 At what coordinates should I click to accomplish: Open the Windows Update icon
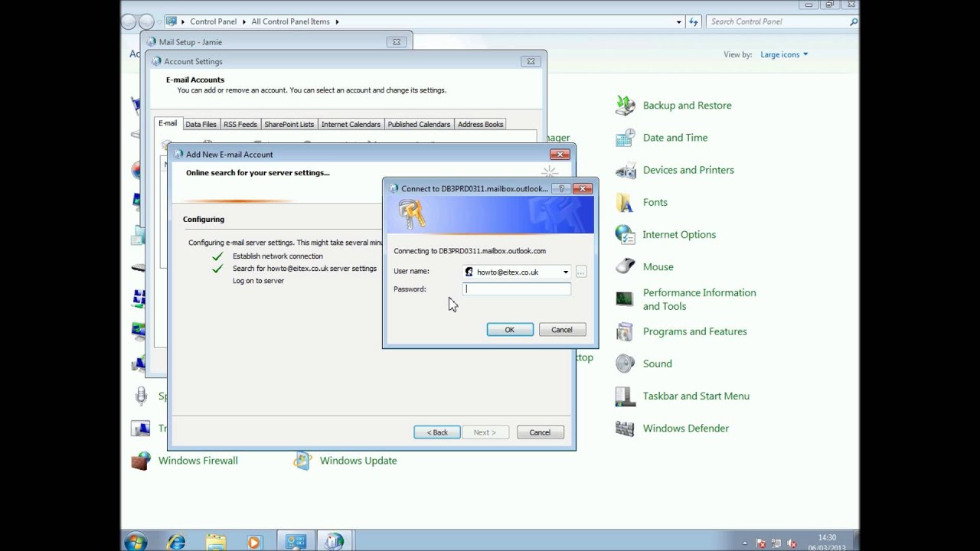point(302,461)
